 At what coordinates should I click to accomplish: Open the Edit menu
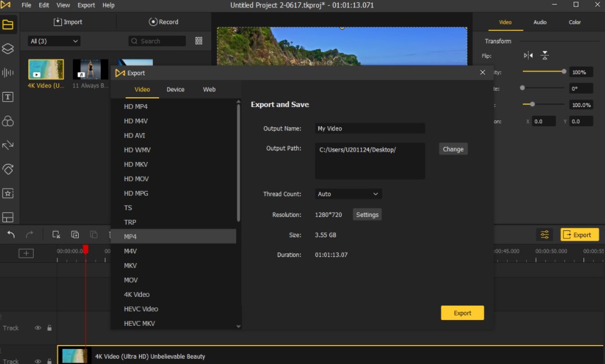pyautogui.click(x=44, y=5)
